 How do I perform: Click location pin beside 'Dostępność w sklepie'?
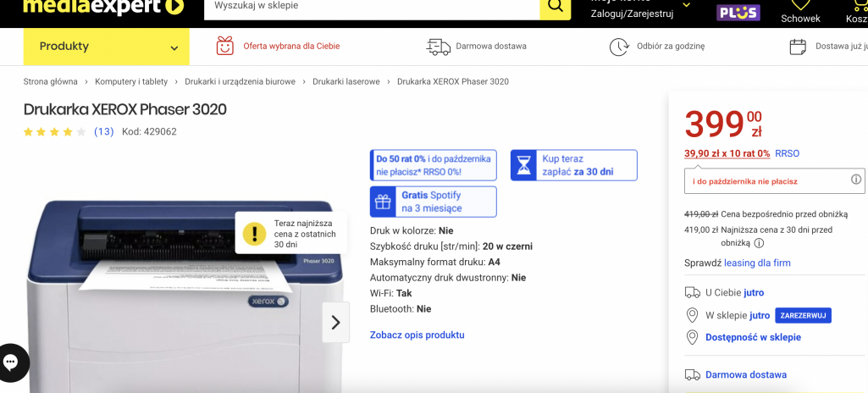click(691, 337)
